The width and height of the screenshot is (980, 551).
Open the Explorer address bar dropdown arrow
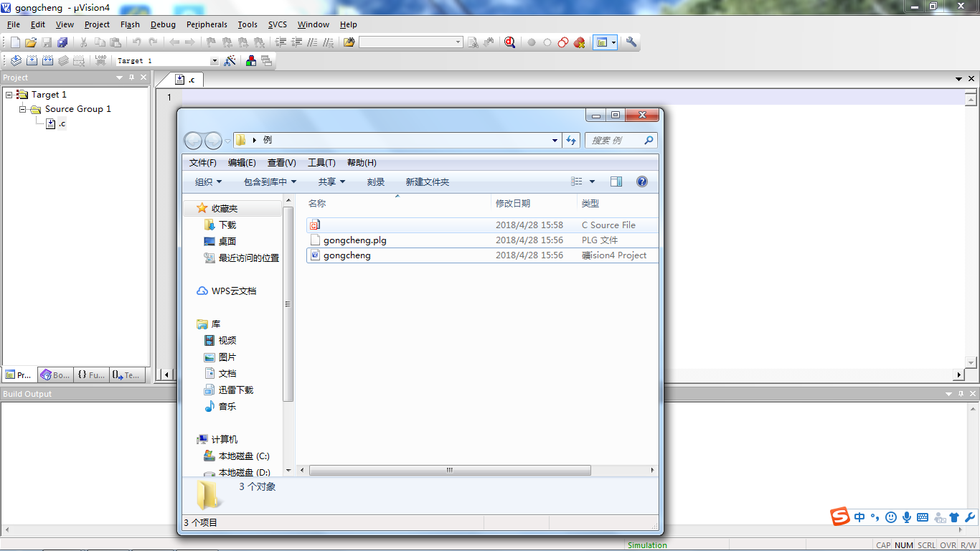click(x=555, y=141)
